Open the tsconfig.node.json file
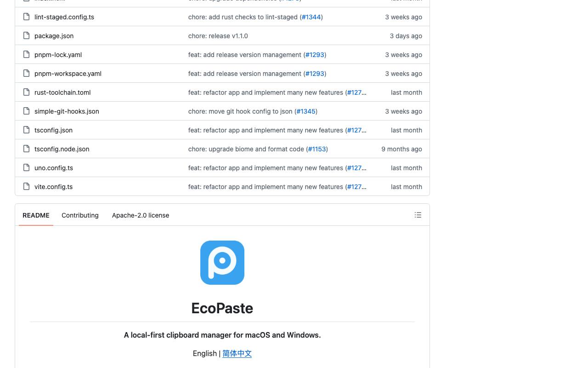Viewport: 588px width, 368px height. click(x=62, y=149)
